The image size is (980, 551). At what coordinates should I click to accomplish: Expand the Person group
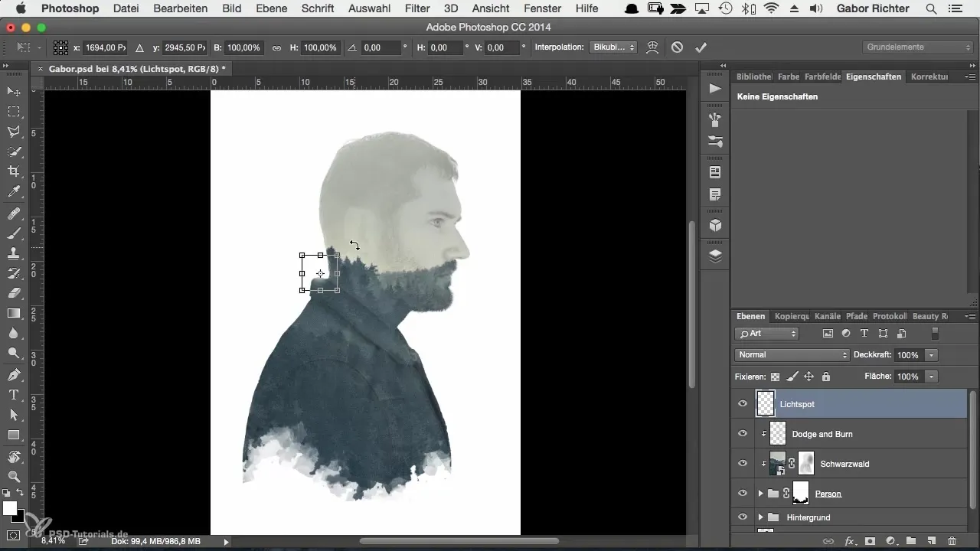[x=760, y=494]
